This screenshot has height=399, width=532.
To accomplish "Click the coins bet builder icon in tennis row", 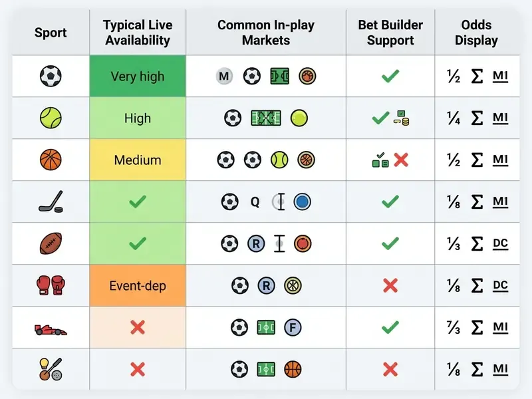I will [402, 118].
